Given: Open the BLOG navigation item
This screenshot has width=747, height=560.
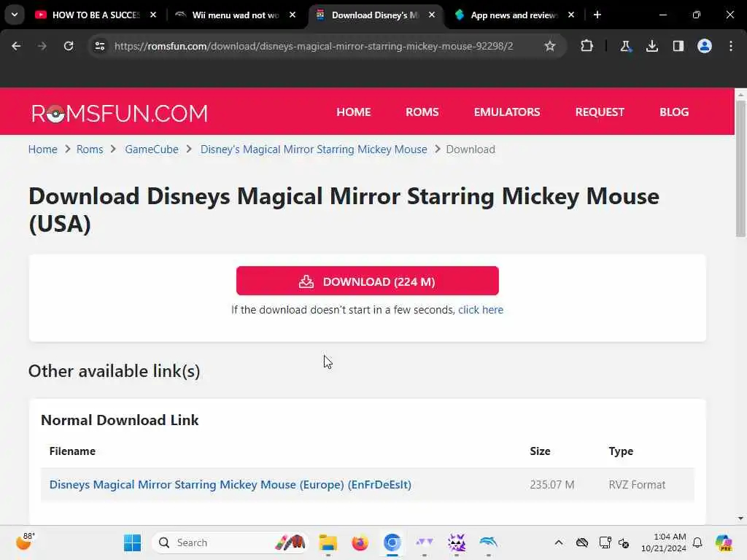Looking at the screenshot, I should pyautogui.click(x=674, y=112).
